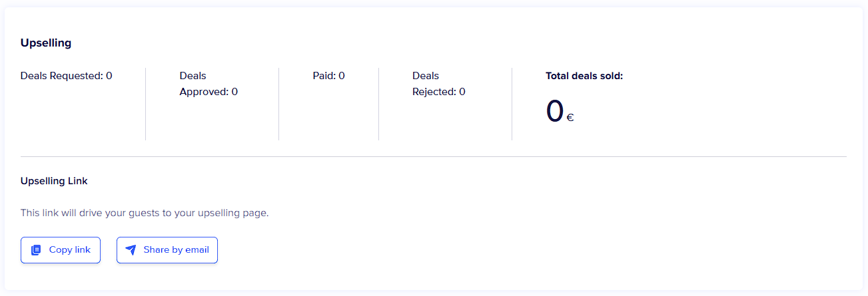Click the copy icon in Copy link button
The image size is (868, 296).
click(x=37, y=250)
